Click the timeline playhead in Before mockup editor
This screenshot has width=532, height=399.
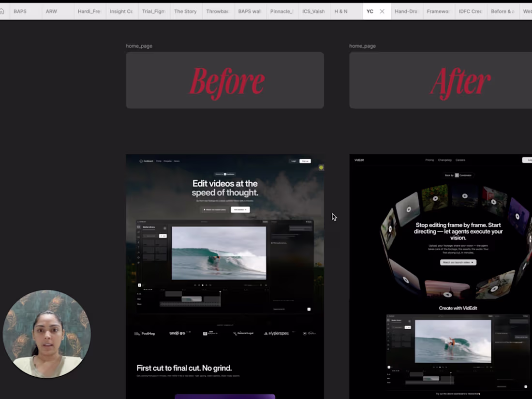[220, 298]
